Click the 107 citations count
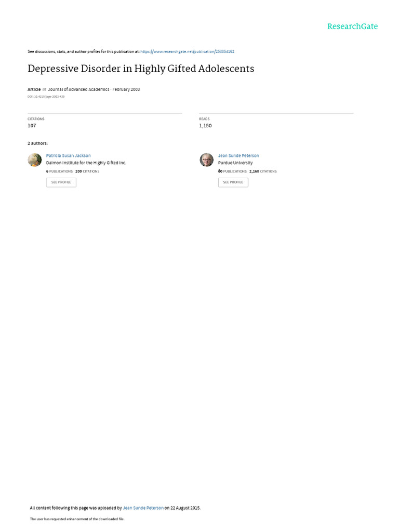 32,126
